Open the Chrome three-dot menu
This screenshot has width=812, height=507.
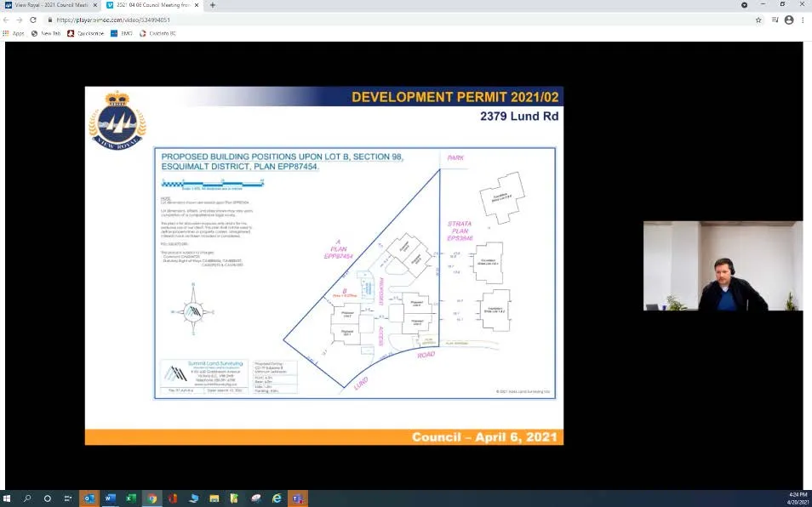(x=803, y=20)
